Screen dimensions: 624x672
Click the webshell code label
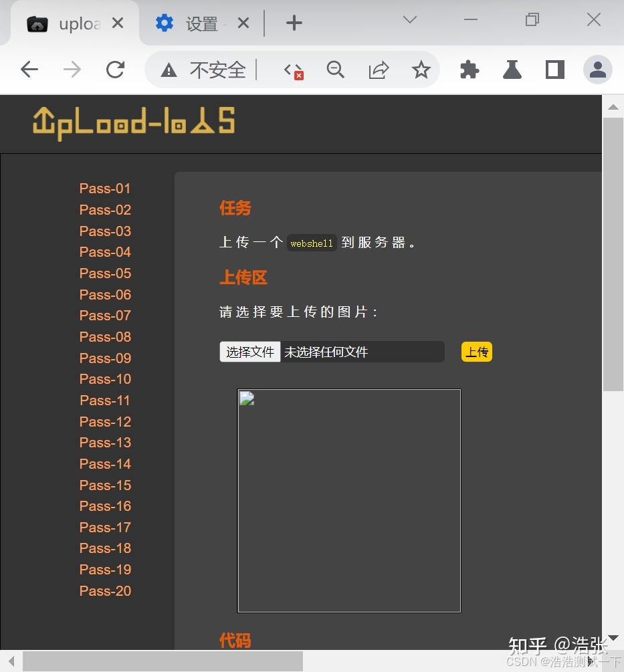click(312, 243)
